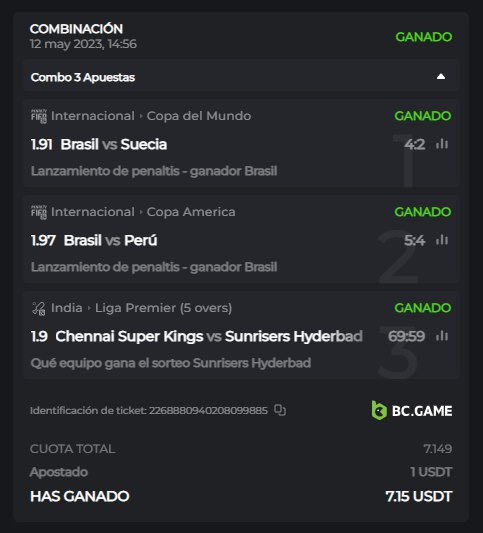Click the cricket icon beside India
The image size is (483, 533).
point(39,308)
